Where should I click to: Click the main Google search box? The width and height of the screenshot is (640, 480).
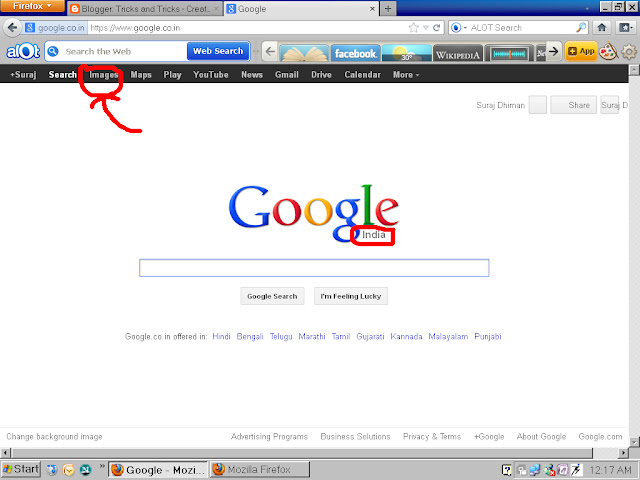(x=314, y=268)
